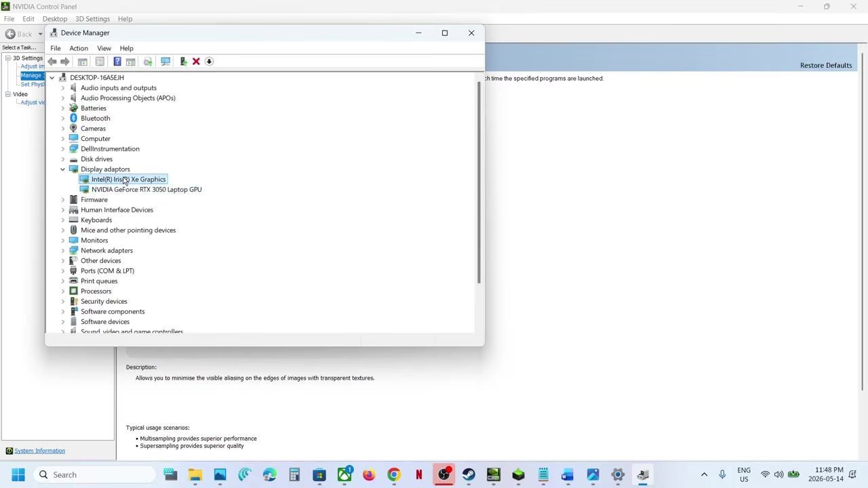Open Microsoft Store from the taskbar

coord(319,474)
